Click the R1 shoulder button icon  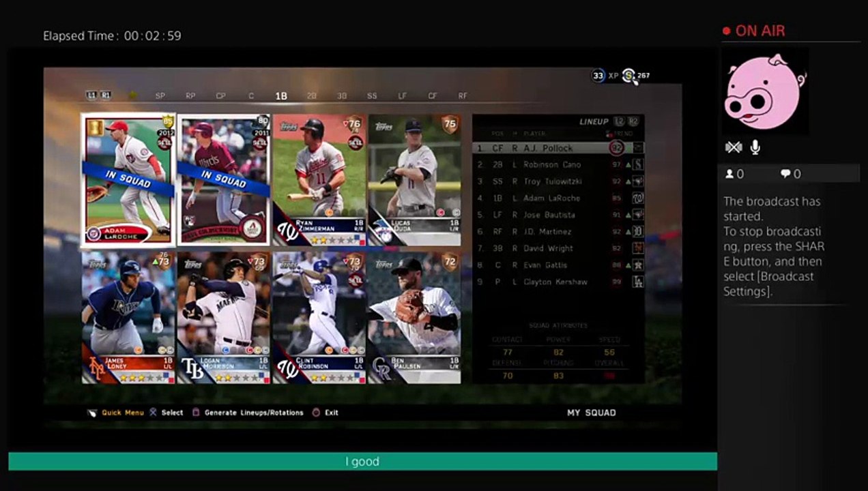[106, 95]
